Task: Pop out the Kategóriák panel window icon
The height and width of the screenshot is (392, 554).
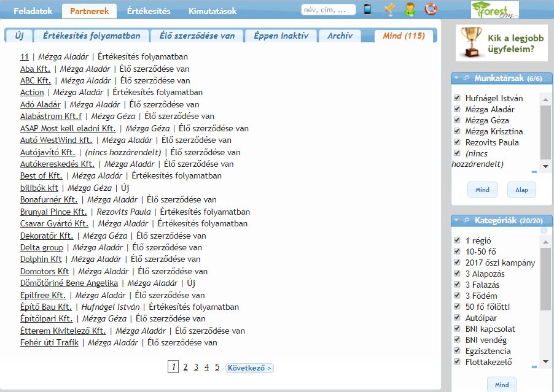Action: point(466,220)
